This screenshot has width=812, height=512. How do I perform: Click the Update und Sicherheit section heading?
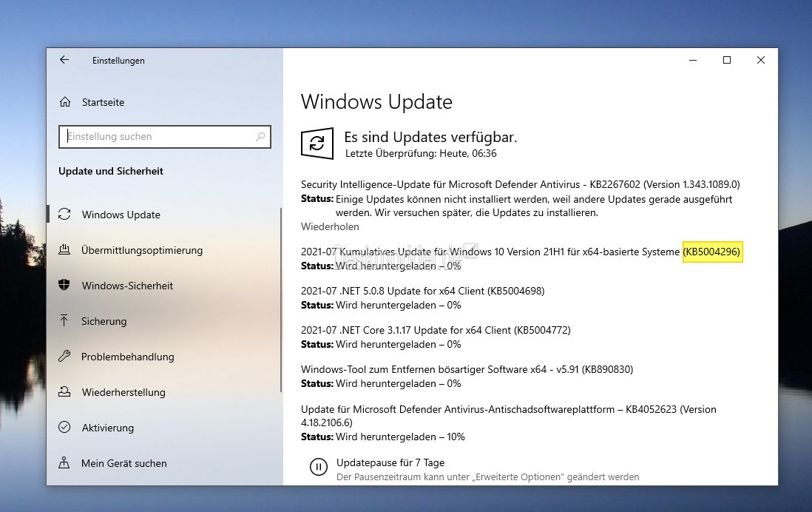(x=111, y=171)
